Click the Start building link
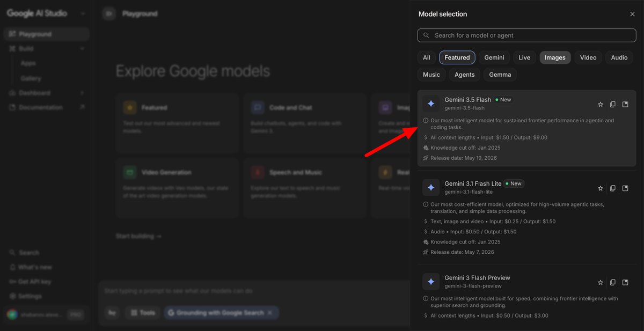Screen dimensions: 644x331 (x=138, y=236)
